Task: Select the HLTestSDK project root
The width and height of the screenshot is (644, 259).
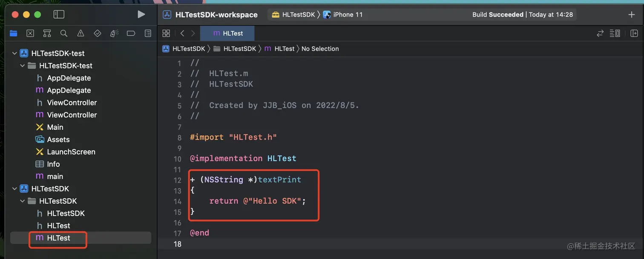Action: tap(50, 188)
